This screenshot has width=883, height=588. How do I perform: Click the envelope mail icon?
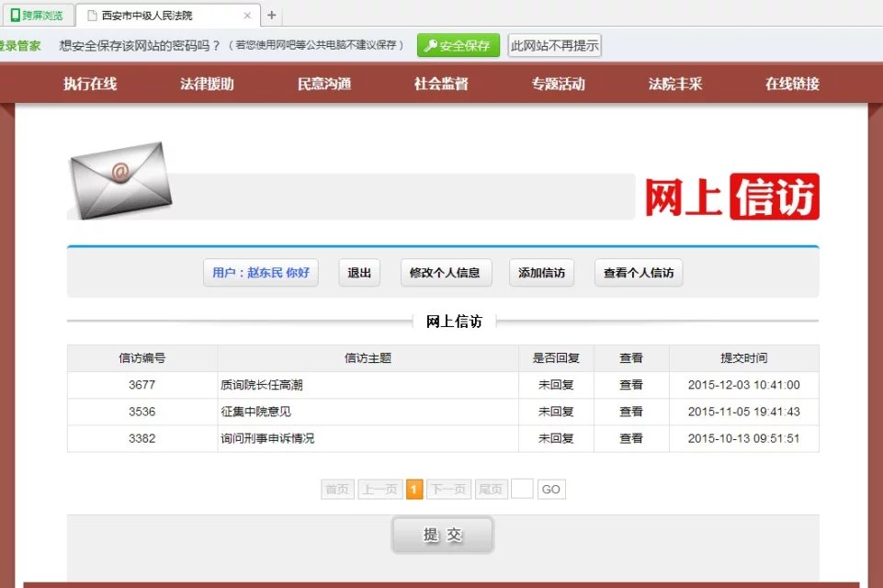[120, 179]
